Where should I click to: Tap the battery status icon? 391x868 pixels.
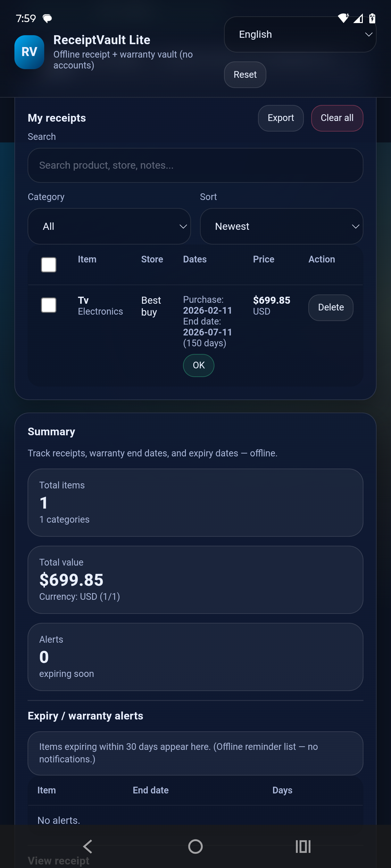372,18
